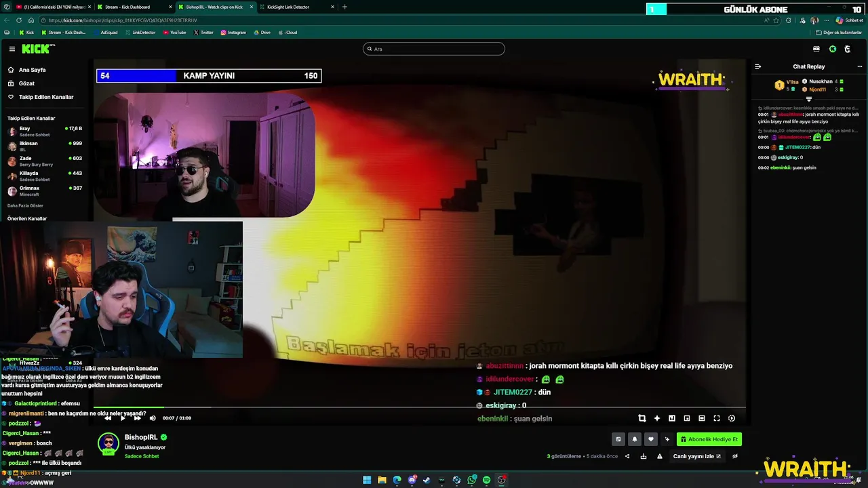Screen dimensions: 868x488
Task: Open Sohbet et Copilot button
Action: pyautogui.click(x=849, y=20)
